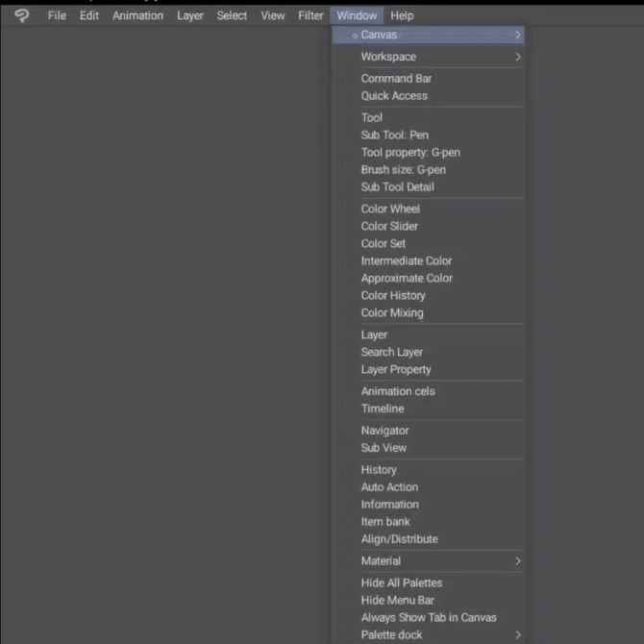644x644 pixels.
Task: Select Hide All Palettes
Action: click(402, 583)
